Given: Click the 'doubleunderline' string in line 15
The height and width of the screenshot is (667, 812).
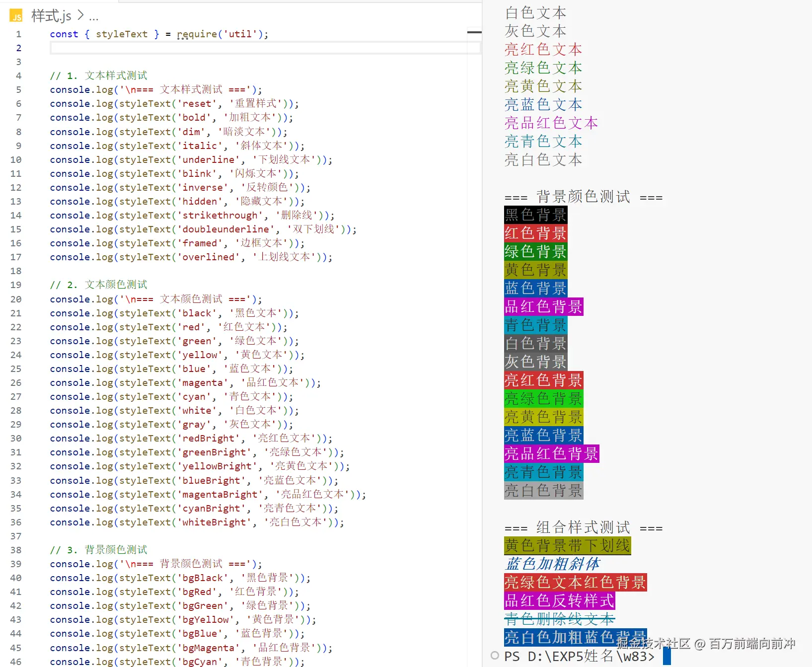Looking at the screenshot, I should tap(226, 229).
